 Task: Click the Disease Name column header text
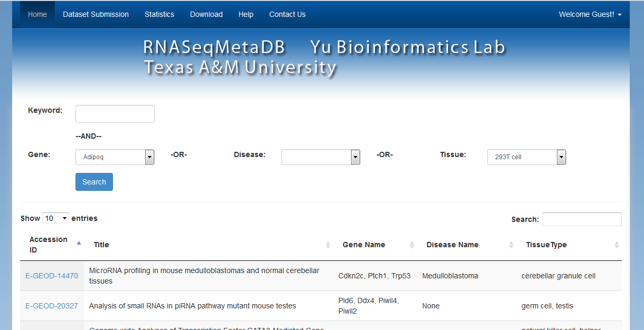[x=452, y=245]
